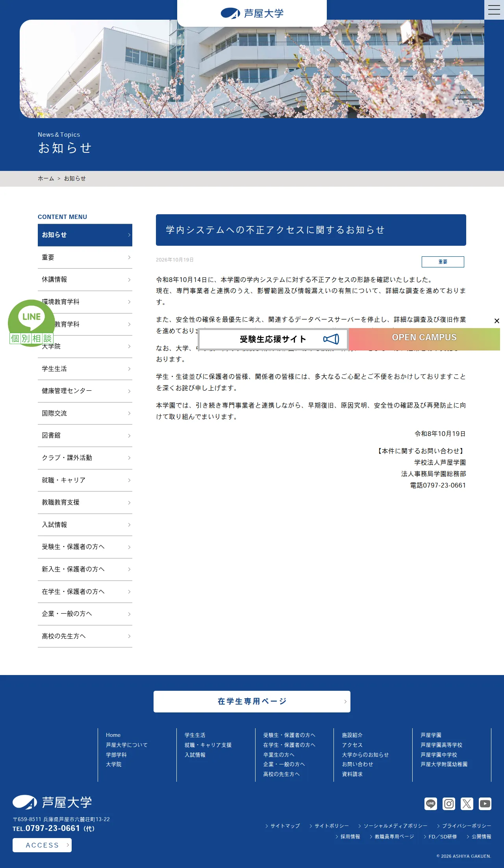Screen dimensions: 504x868
Task: Click the 芦屋大学 logo in the header
Action: pyautogui.click(x=252, y=13)
